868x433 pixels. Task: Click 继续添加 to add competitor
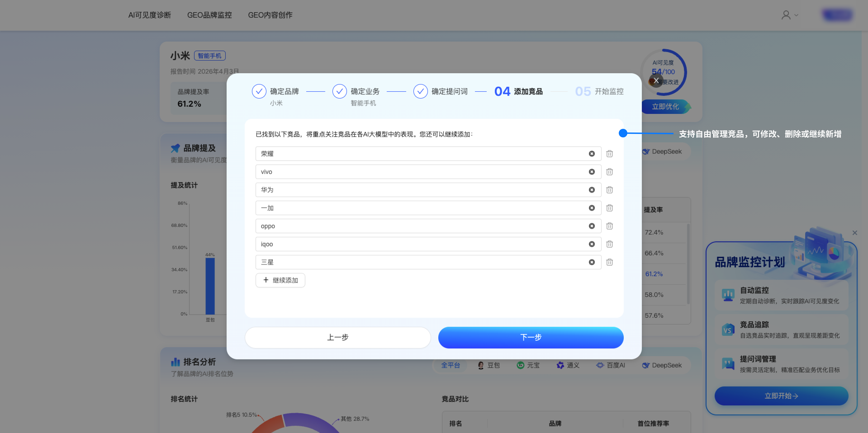point(280,280)
